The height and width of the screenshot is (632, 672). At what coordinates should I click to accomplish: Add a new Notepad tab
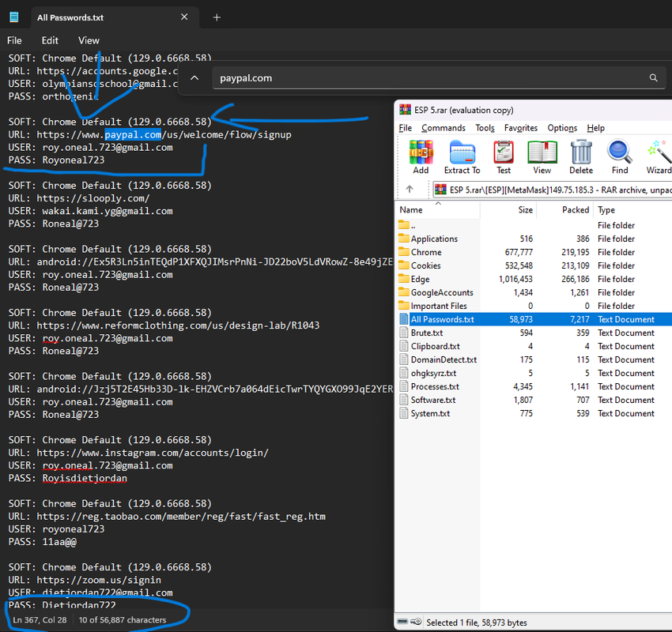point(217,17)
